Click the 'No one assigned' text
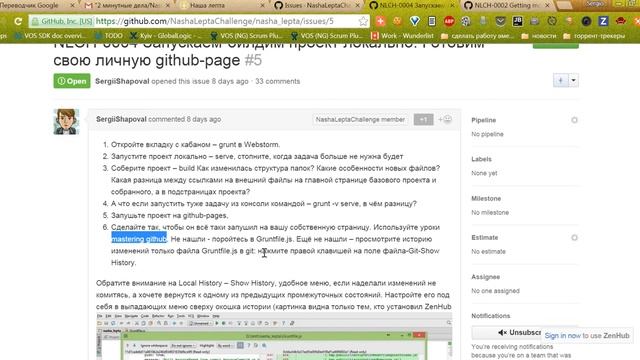 [496, 291]
